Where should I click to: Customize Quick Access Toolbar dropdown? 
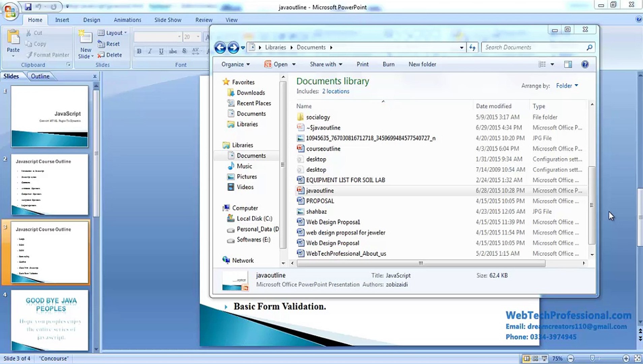67,6
